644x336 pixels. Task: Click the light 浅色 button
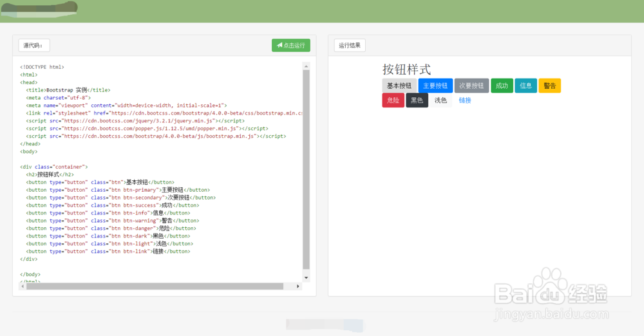(440, 100)
